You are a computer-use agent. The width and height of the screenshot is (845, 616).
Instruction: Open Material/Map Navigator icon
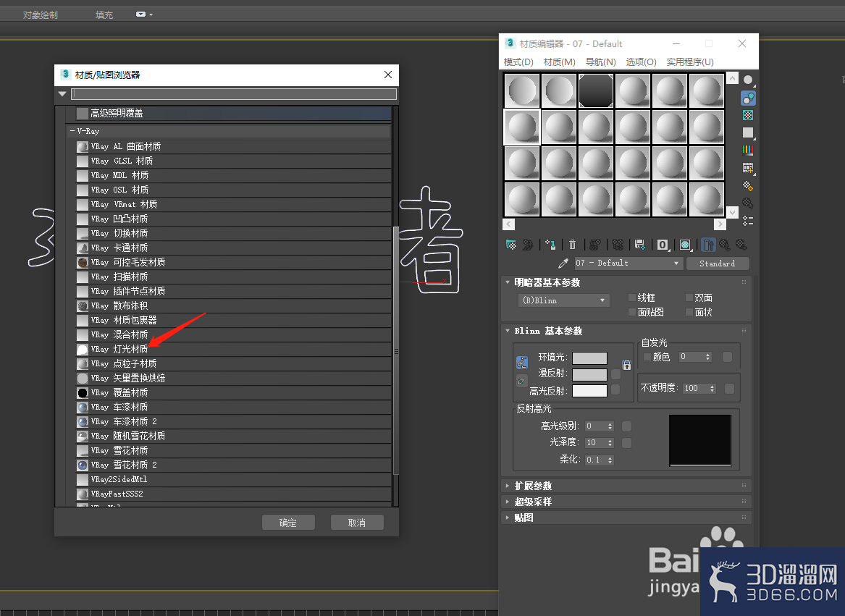pyautogui.click(x=748, y=221)
